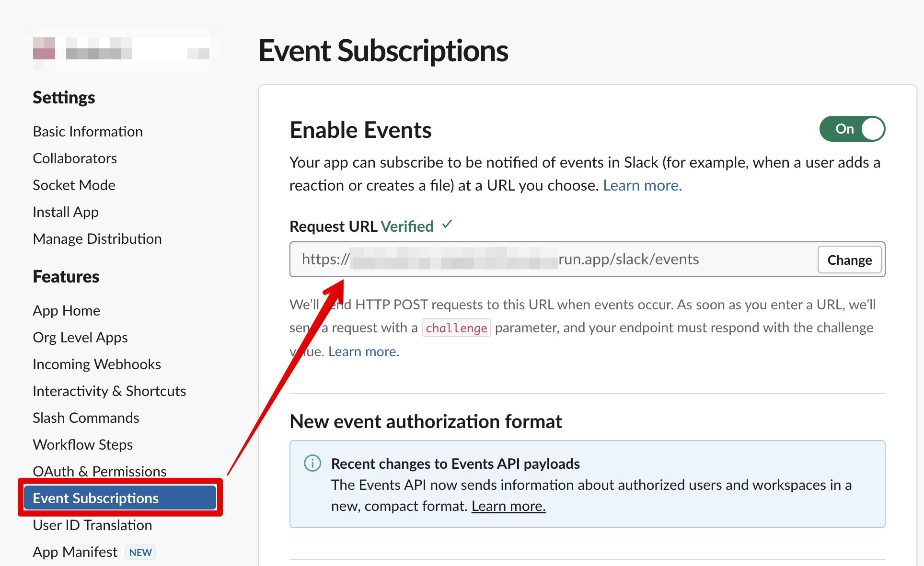Image resolution: width=924 pixels, height=566 pixels.
Task: Open Interactivity & Shortcuts settings
Action: click(109, 391)
